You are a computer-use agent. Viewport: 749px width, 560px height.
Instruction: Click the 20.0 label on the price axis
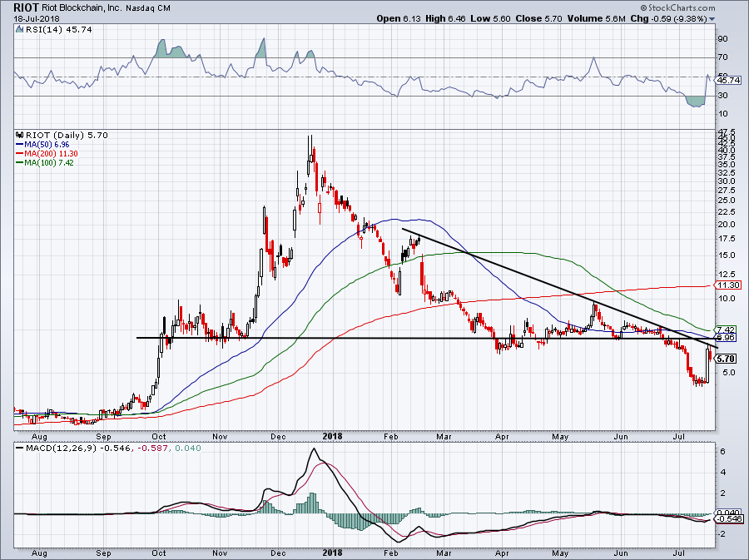click(726, 225)
